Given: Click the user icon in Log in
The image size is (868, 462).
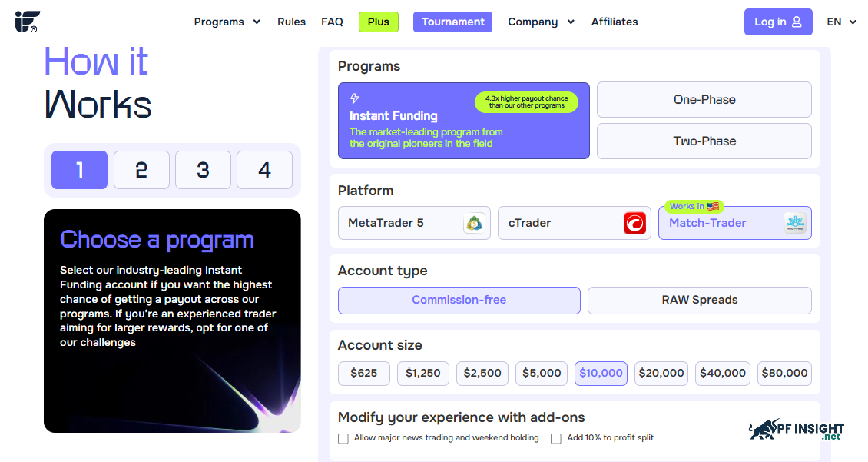Looking at the screenshot, I should (x=797, y=22).
